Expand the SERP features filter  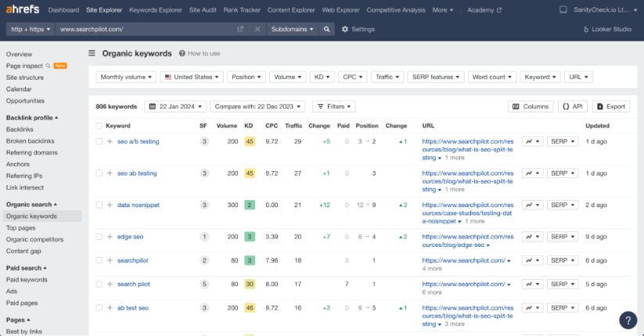click(x=434, y=77)
